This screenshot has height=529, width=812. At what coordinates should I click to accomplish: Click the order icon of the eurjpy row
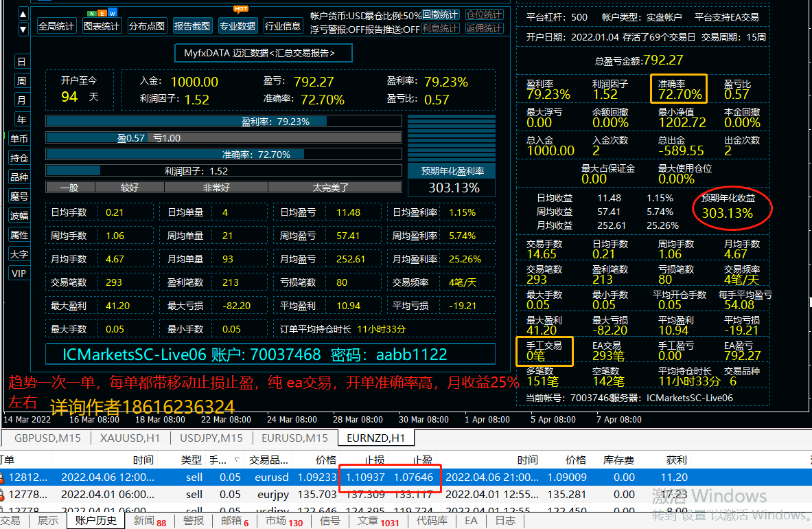coord(2,494)
